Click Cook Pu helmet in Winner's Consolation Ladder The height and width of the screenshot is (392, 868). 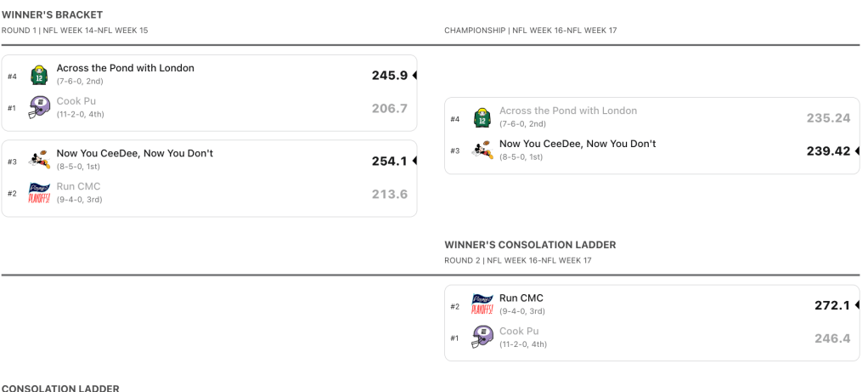pos(482,337)
